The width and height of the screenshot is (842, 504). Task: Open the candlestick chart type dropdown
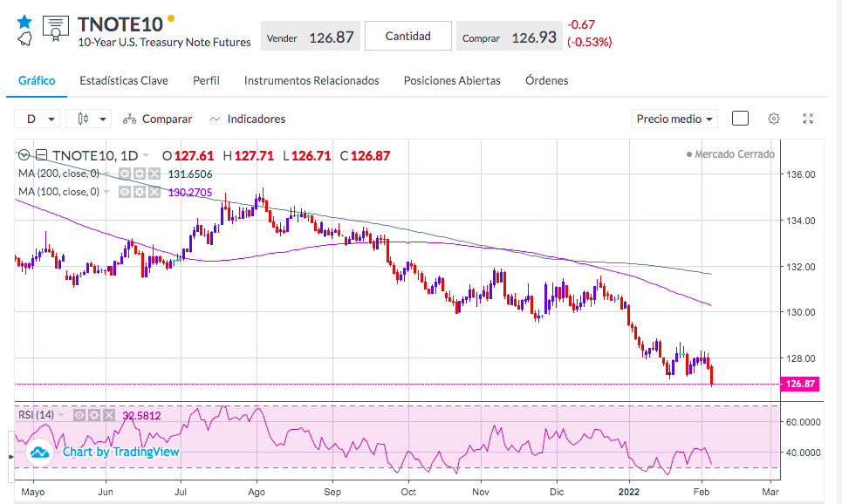(x=89, y=119)
